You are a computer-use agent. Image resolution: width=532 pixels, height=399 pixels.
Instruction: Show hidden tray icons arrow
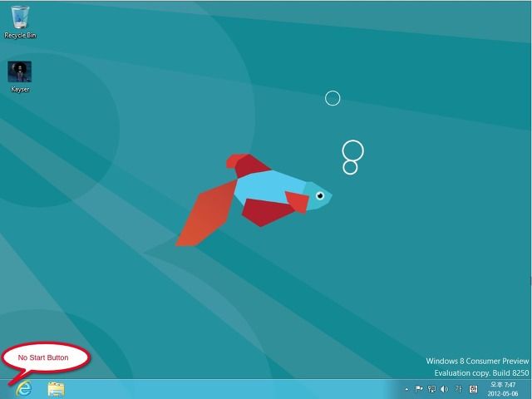click(406, 389)
